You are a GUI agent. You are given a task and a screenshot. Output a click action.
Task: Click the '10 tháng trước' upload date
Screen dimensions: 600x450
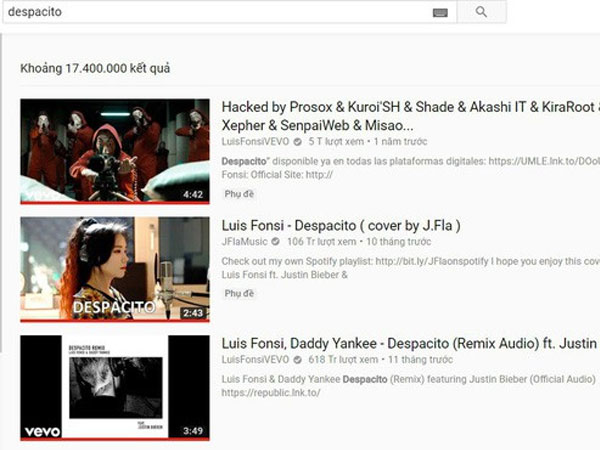coord(399,242)
